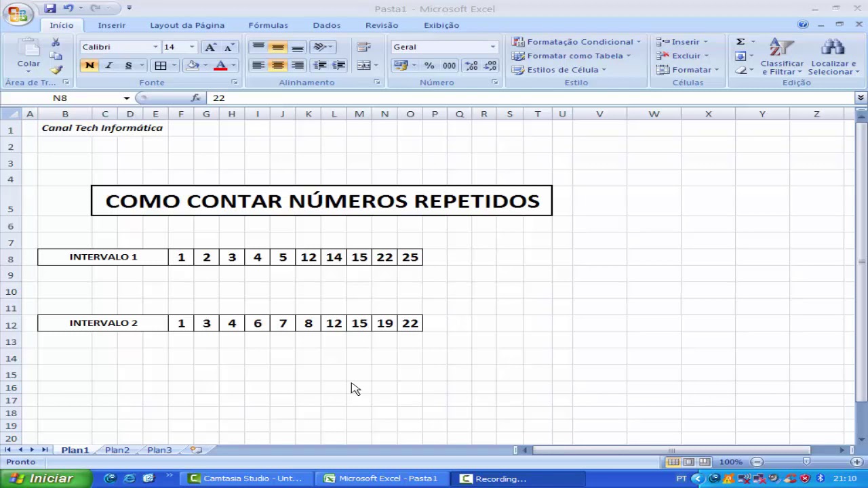Click the Inserir cells button
868x488 pixels.
coord(682,42)
